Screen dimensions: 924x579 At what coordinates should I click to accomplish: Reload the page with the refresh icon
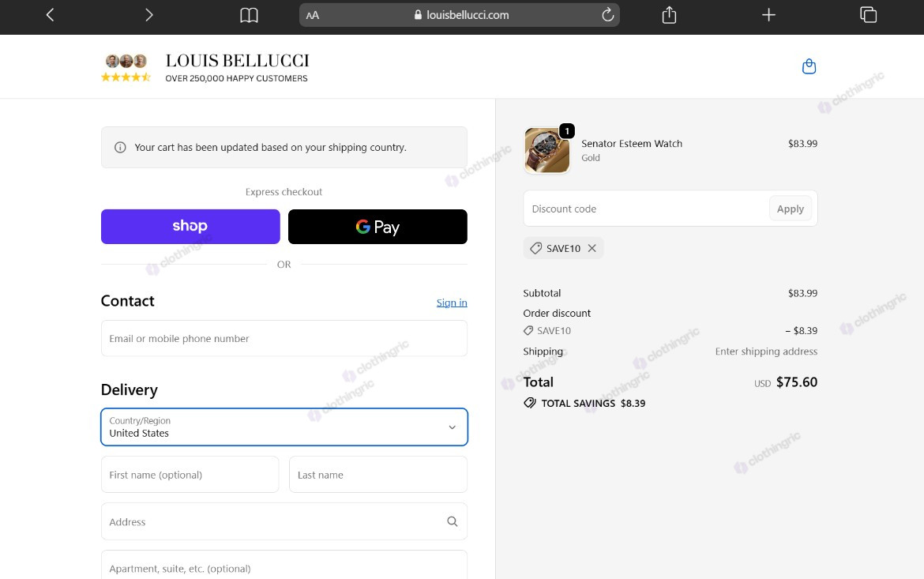click(x=607, y=15)
